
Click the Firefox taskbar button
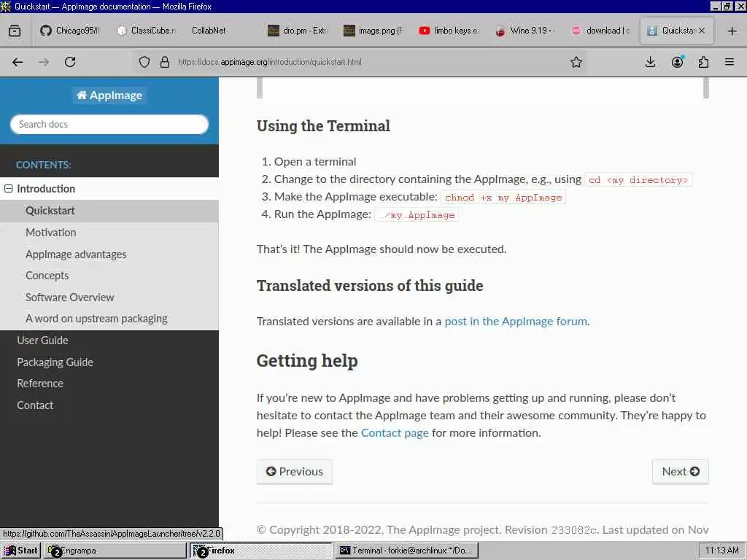261,551
